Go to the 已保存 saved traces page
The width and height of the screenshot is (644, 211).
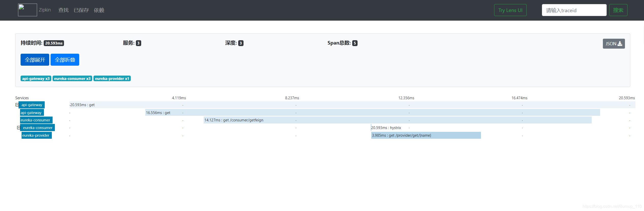coord(81,10)
